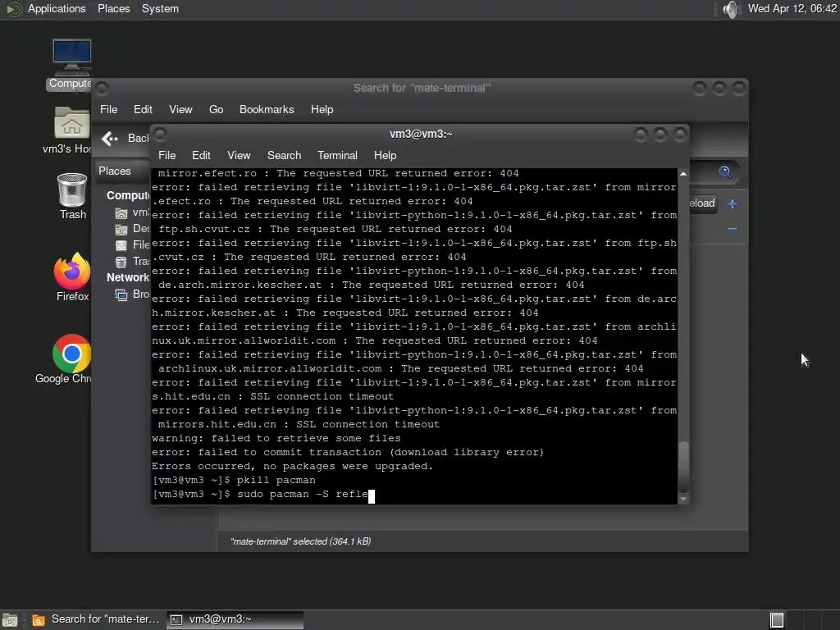Image resolution: width=840 pixels, height=630 pixels.
Task: Select the vm3 home folder icon in Places sidebar
Action: pyautogui.click(x=121, y=213)
